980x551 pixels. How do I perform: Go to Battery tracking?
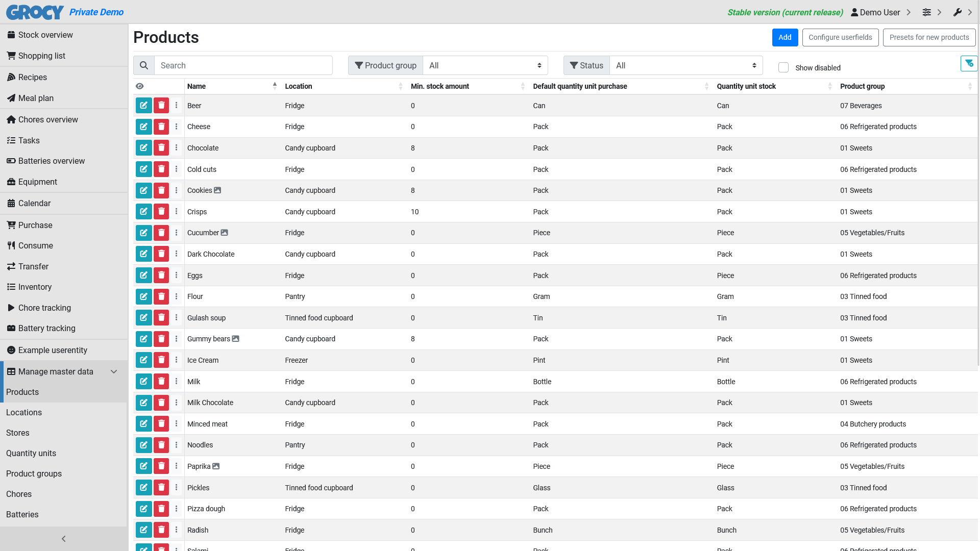click(64, 328)
